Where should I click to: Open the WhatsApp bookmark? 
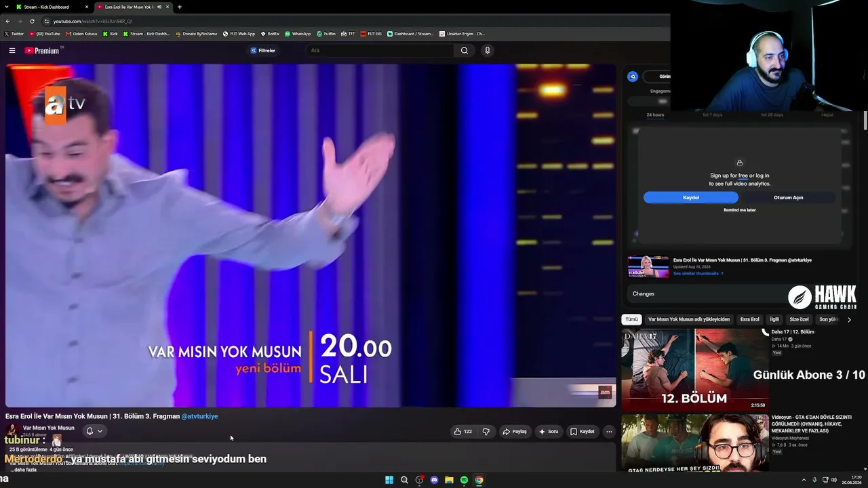(x=298, y=33)
